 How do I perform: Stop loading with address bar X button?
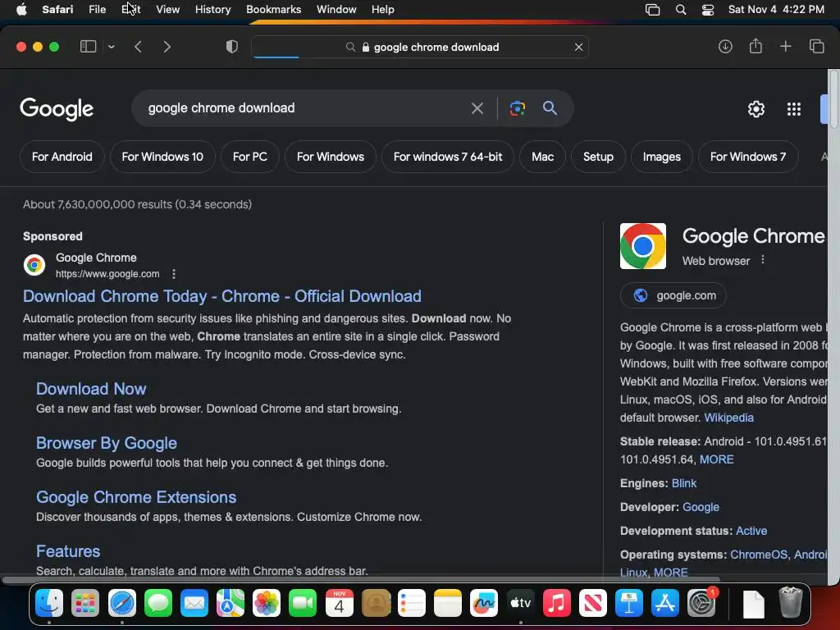click(x=578, y=47)
